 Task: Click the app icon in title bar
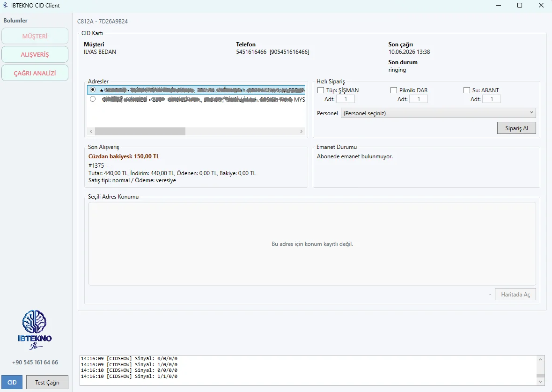(x=5, y=5)
